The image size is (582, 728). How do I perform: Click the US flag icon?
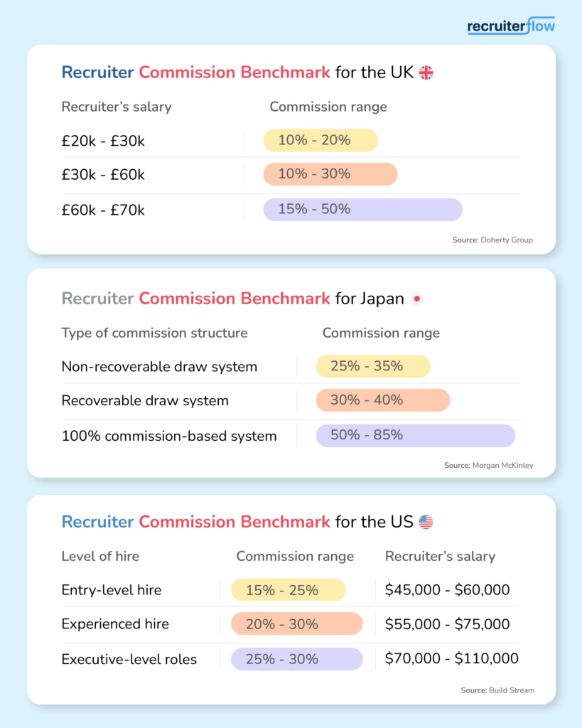[x=426, y=522]
